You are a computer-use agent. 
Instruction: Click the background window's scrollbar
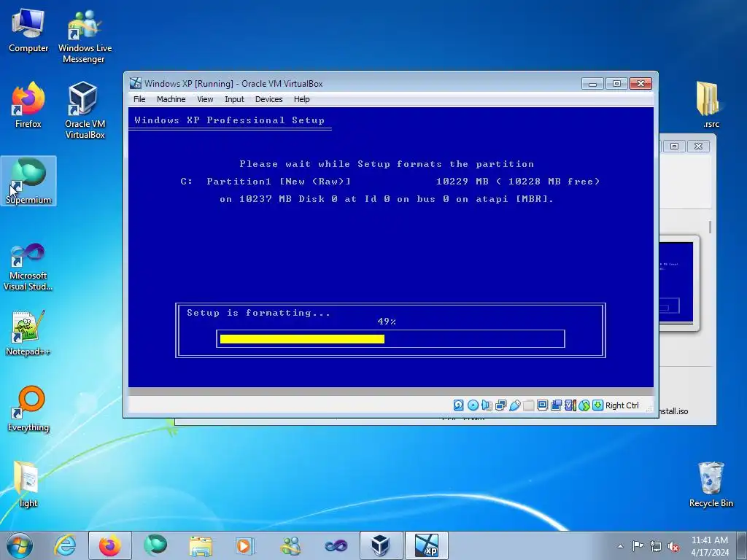pyautogui.click(x=710, y=227)
